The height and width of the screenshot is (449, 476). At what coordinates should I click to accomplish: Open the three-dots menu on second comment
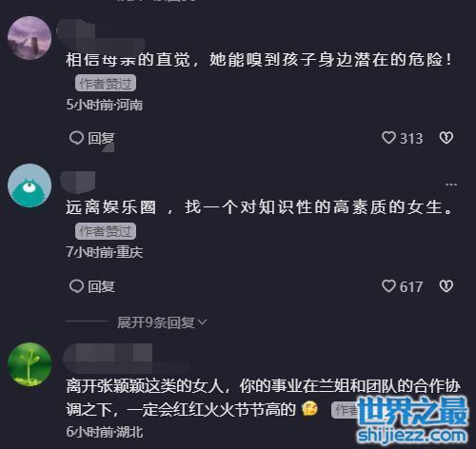[451, 185]
